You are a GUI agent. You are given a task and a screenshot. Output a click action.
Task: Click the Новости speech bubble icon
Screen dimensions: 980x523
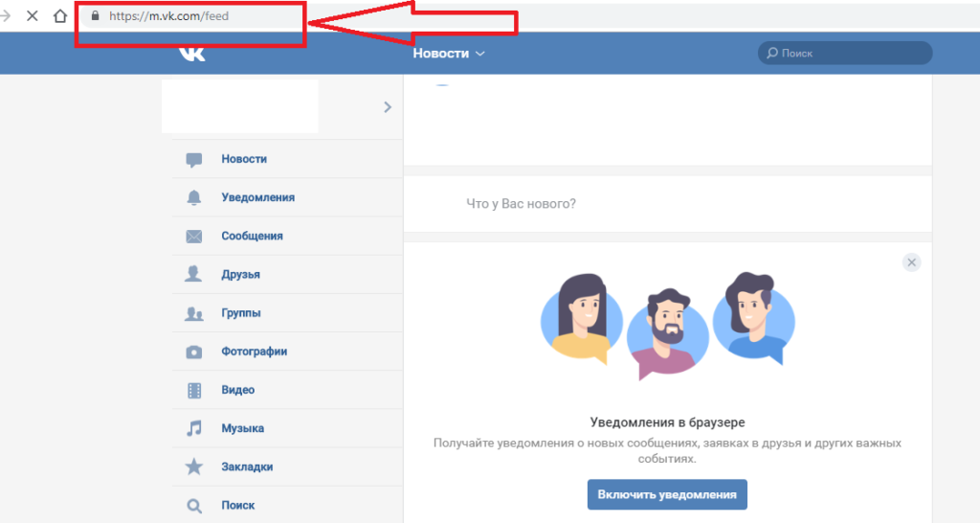(x=193, y=160)
